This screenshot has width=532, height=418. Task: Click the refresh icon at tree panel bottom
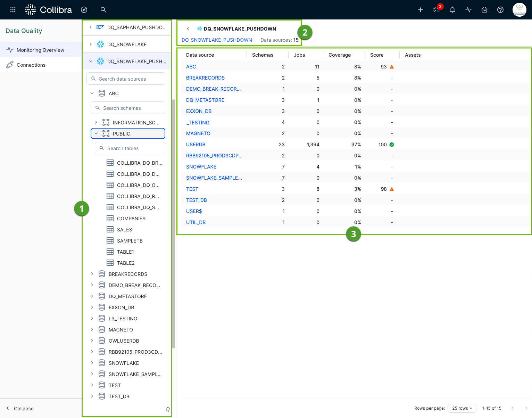[x=168, y=409]
